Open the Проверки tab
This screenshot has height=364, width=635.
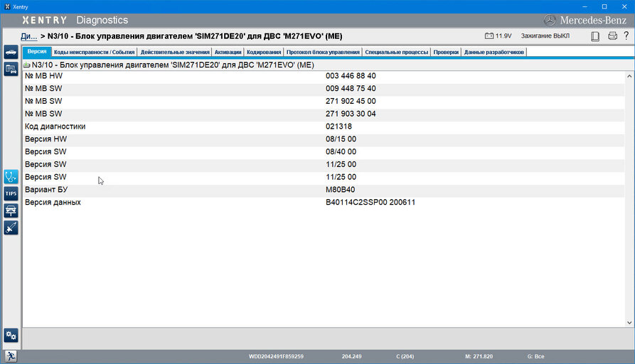[446, 52]
